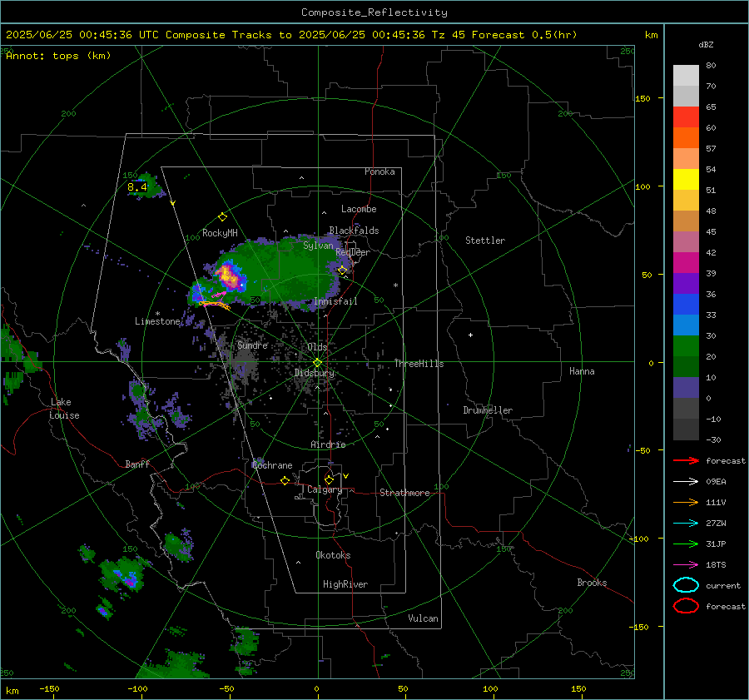This screenshot has width=749, height=700.
Task: Click the Composite_Reflectivity title
Action: click(x=374, y=12)
